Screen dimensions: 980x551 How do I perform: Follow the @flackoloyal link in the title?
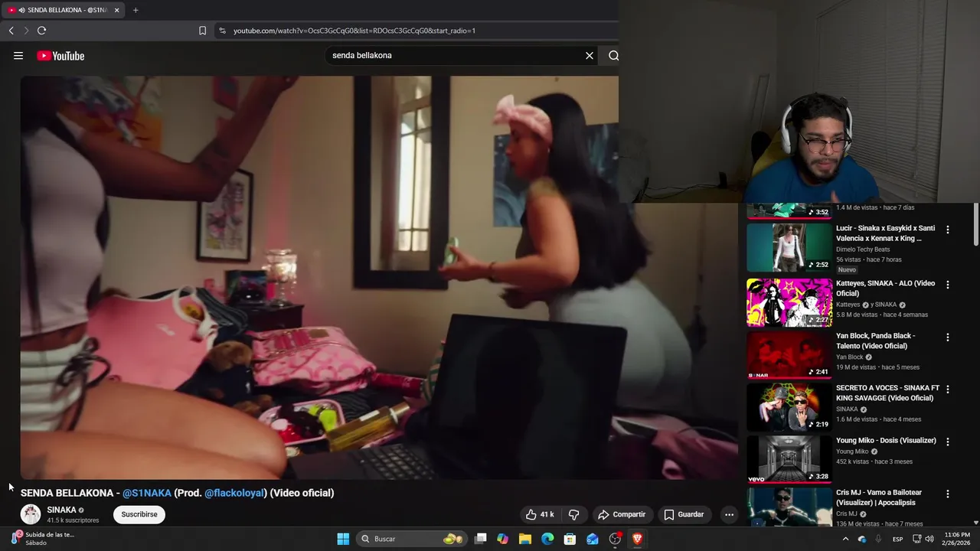point(234,493)
